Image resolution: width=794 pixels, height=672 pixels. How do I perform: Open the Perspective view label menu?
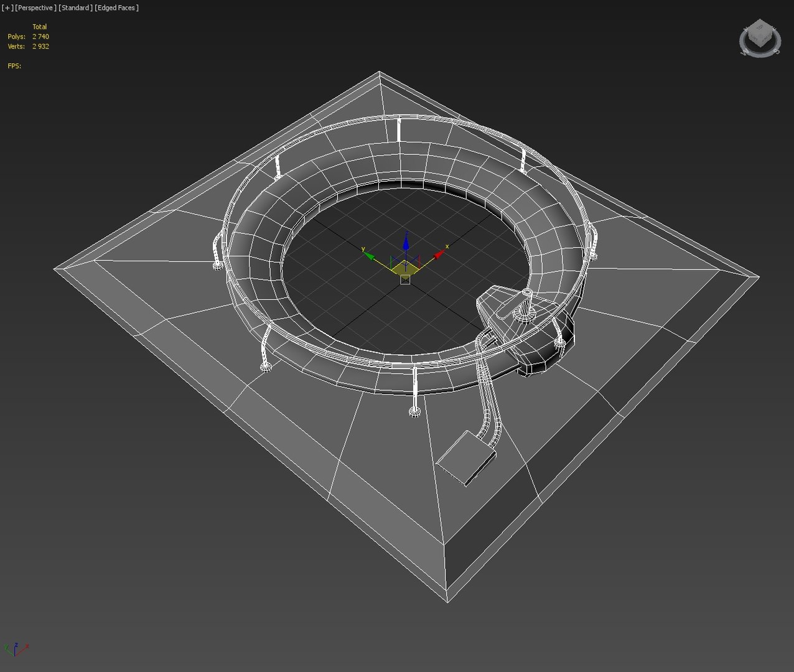point(35,7)
